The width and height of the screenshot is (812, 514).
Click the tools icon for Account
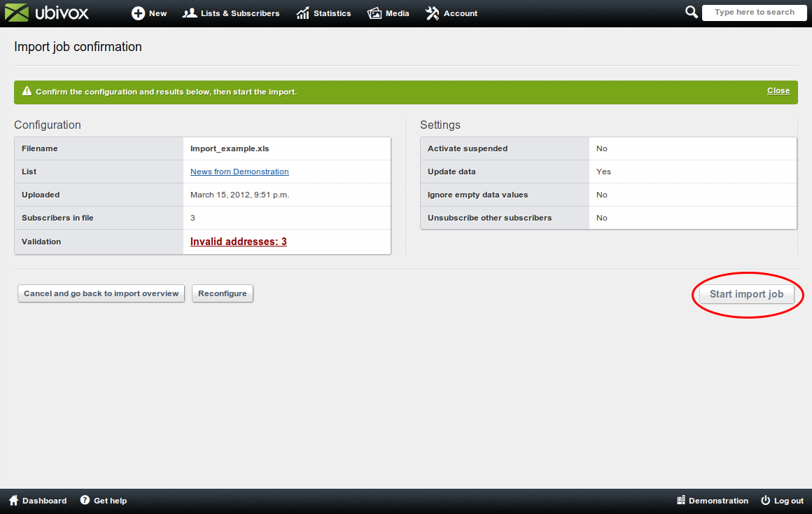(433, 13)
